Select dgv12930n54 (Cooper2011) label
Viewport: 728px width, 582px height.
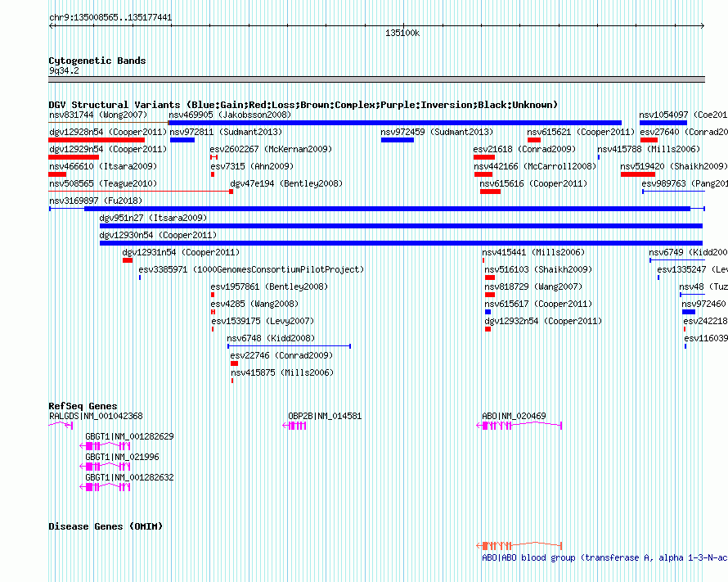(158, 235)
